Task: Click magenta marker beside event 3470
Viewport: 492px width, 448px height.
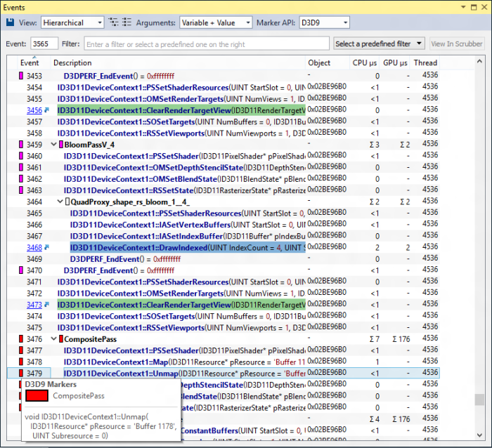Action: click(21, 270)
